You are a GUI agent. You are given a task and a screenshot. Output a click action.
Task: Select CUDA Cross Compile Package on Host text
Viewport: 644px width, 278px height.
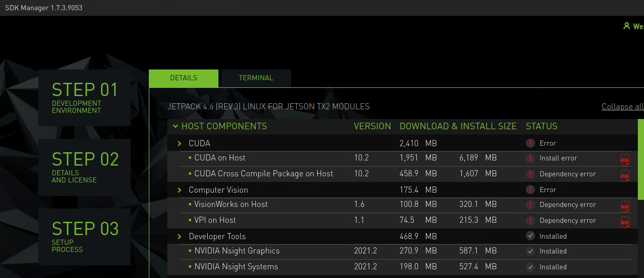(263, 174)
